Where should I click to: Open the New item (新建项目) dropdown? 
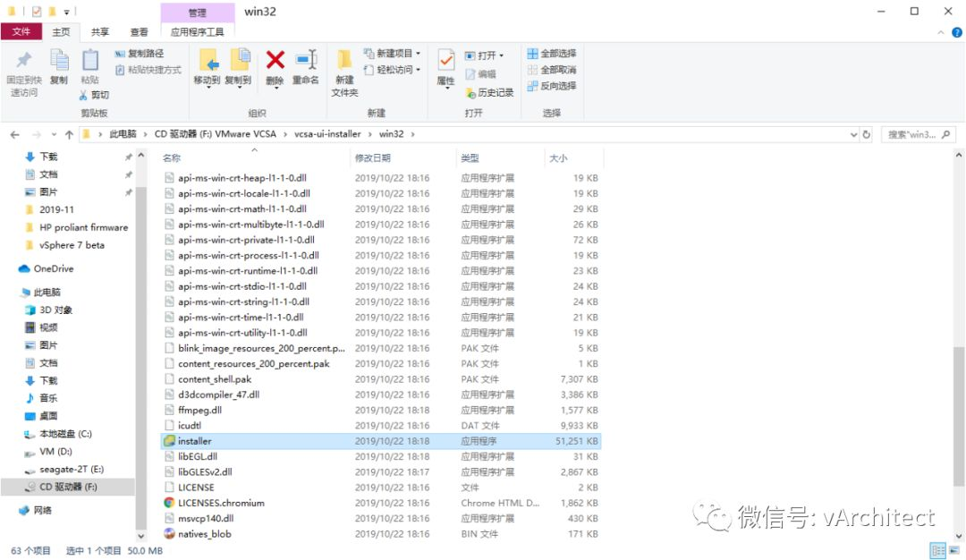pyautogui.click(x=392, y=54)
